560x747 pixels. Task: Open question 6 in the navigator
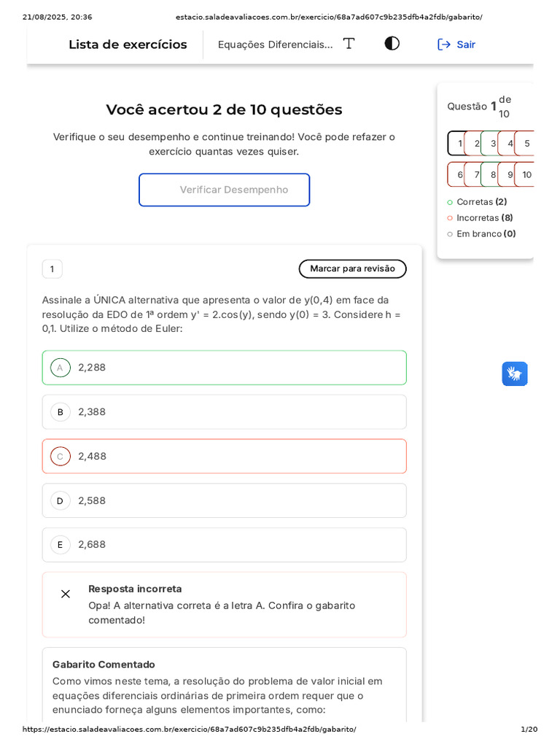tap(459, 175)
